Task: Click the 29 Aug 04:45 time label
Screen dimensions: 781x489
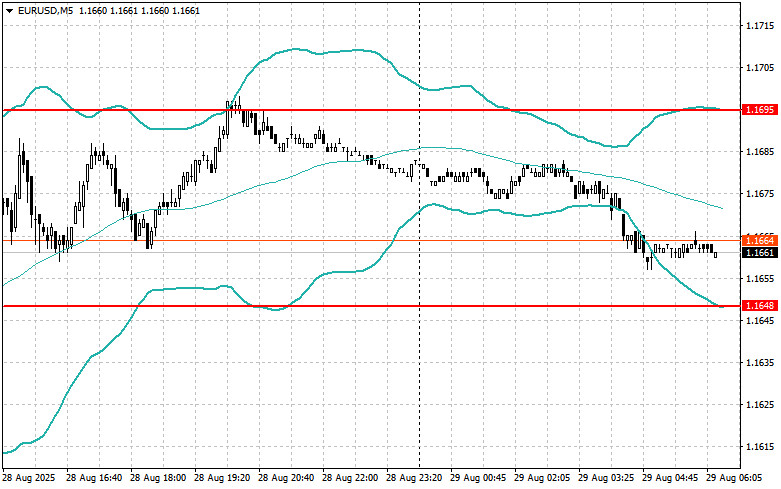Action: (x=670, y=478)
